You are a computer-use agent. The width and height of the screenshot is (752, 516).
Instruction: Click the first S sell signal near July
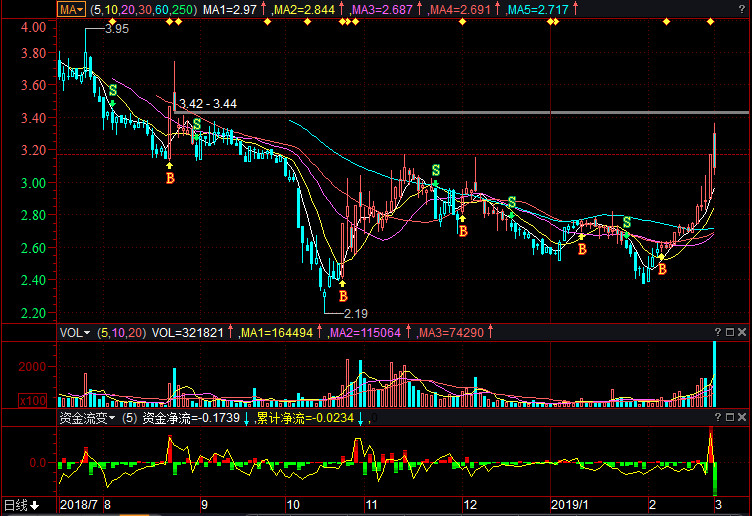coord(113,90)
